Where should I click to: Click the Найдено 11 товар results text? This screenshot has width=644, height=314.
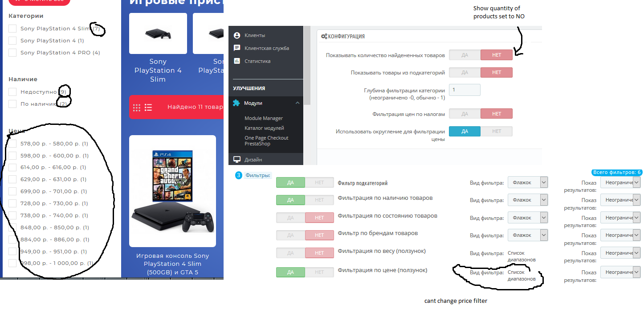[x=195, y=107]
